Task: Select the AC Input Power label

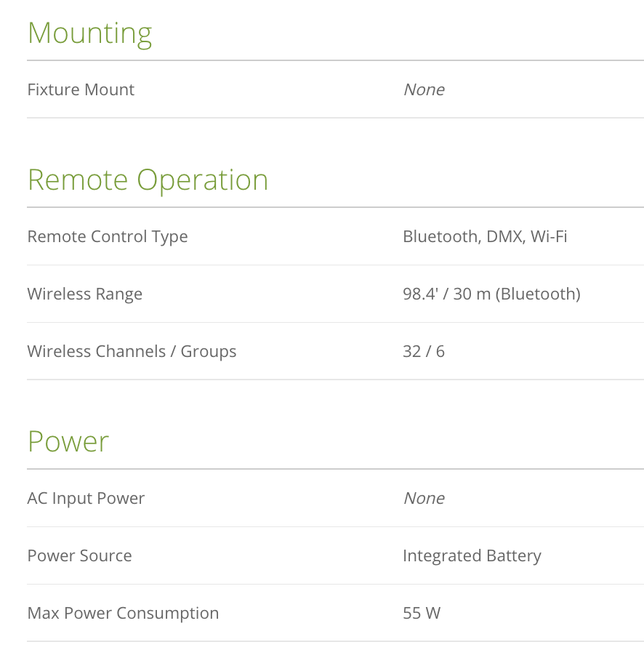Action: point(86,498)
